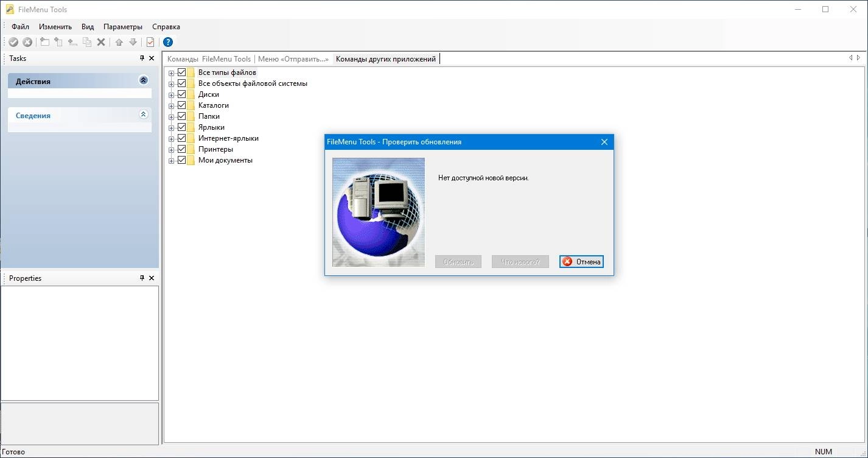Expand the Интернет-ярлыки tree node
This screenshot has width=868, height=458.
pos(172,139)
